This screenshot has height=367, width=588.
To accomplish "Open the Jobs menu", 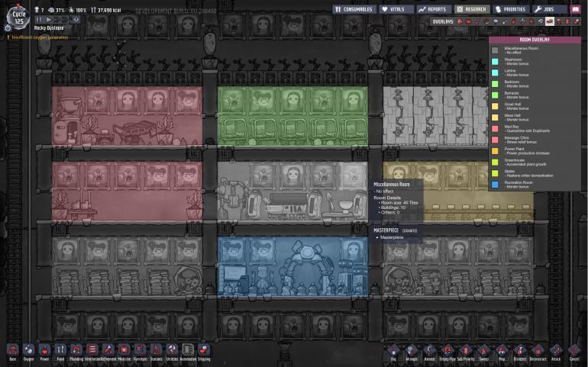I will pyautogui.click(x=549, y=9).
